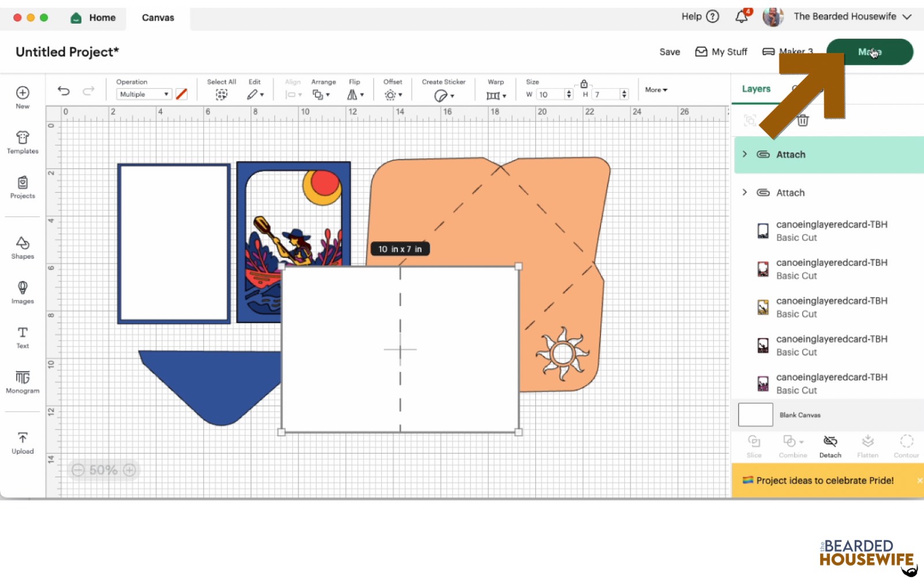This screenshot has width=924, height=587.
Task: Open the Templates panel
Action: [23, 142]
